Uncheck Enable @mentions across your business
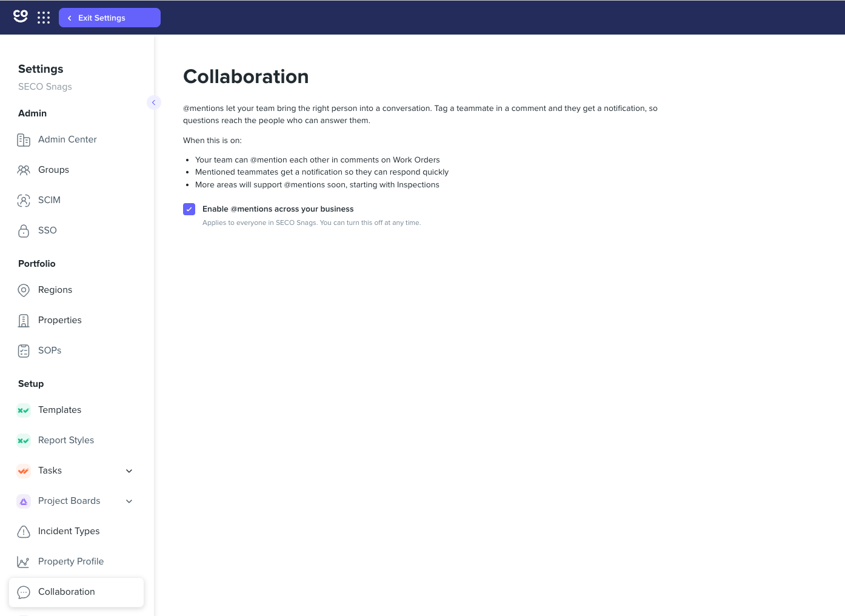This screenshot has height=616, width=845. point(189,209)
